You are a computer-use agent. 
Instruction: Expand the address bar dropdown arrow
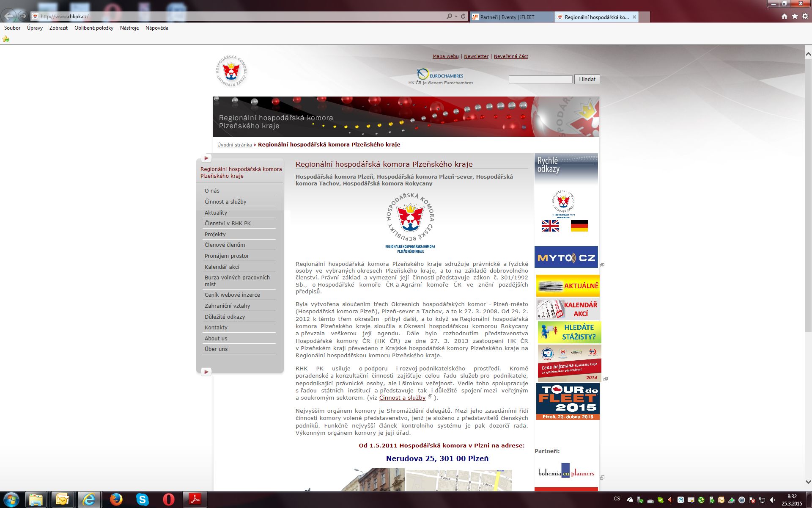[x=456, y=17]
